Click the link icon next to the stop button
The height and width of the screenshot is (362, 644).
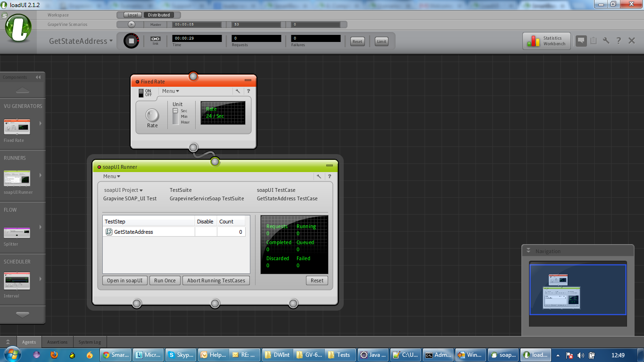coord(155,40)
